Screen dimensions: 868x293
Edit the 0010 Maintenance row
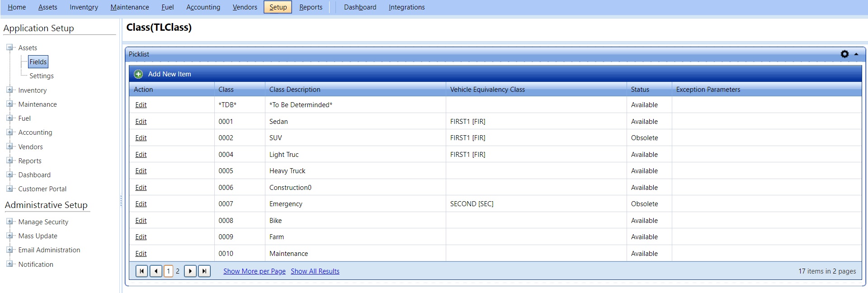coord(141,254)
